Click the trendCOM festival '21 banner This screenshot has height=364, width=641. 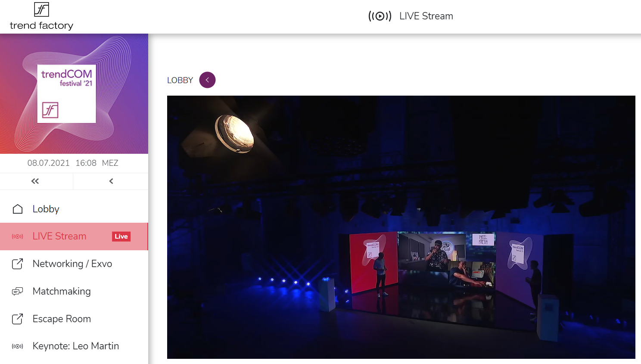(74, 94)
